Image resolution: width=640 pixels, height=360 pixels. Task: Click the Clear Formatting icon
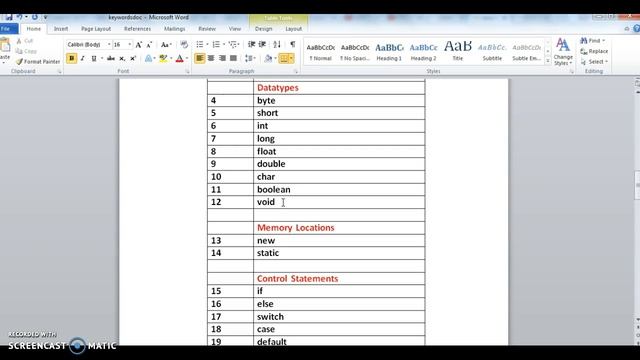[184, 44]
